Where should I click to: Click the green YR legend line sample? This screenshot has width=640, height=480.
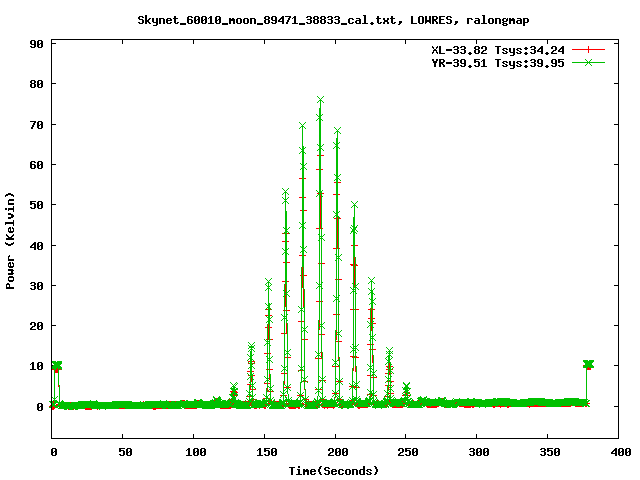click(588, 62)
